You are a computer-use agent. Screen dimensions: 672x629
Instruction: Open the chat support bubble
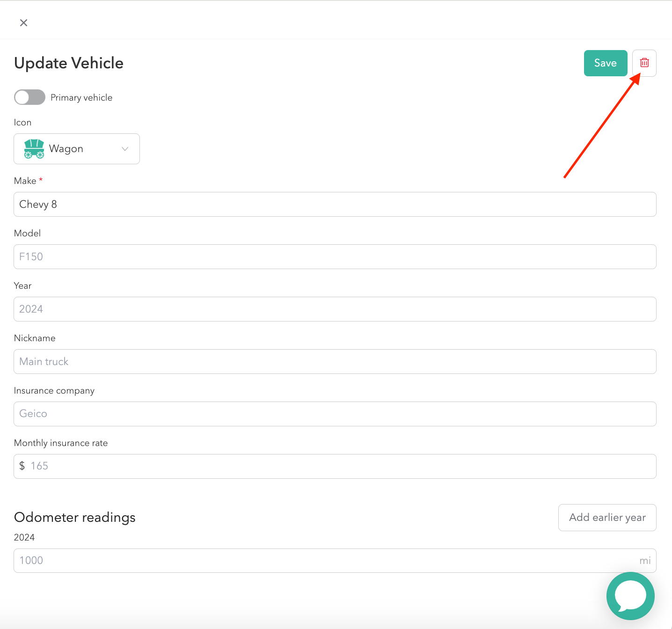tap(630, 596)
